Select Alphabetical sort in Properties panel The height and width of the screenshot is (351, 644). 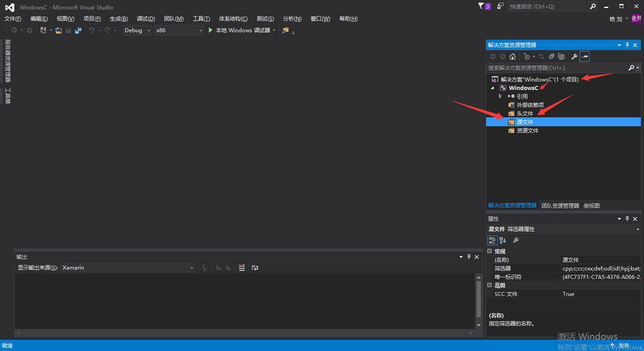[x=503, y=240]
